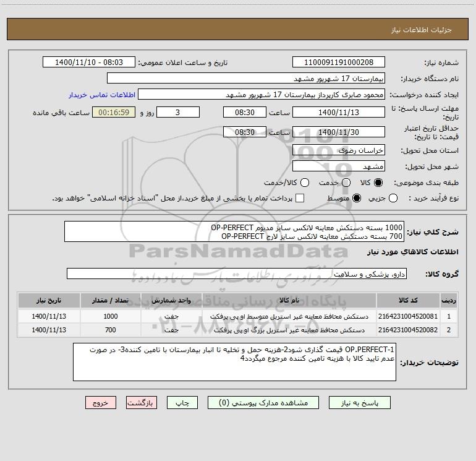This screenshot has height=461, width=476.
Task: Select the متوسط purchase type radio
Action: coord(357,198)
